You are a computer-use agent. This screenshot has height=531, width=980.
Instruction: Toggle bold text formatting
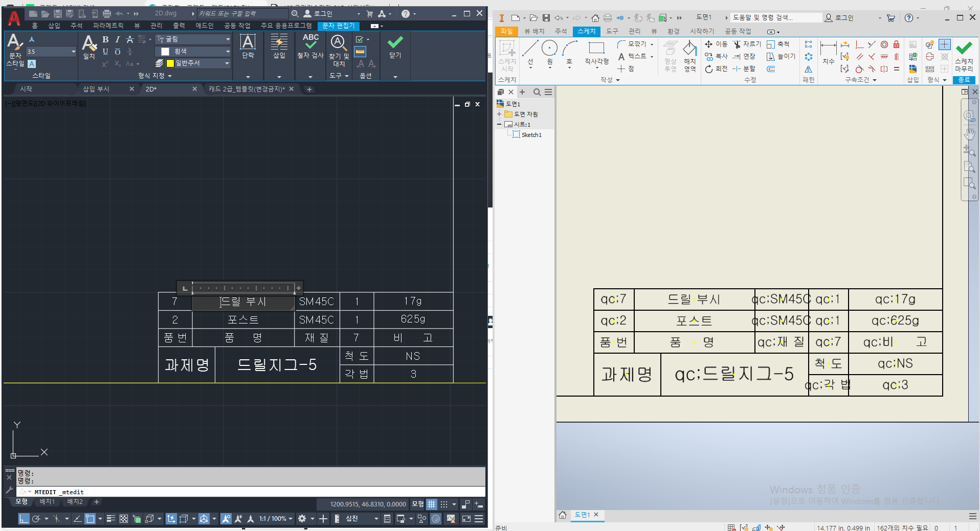105,39
